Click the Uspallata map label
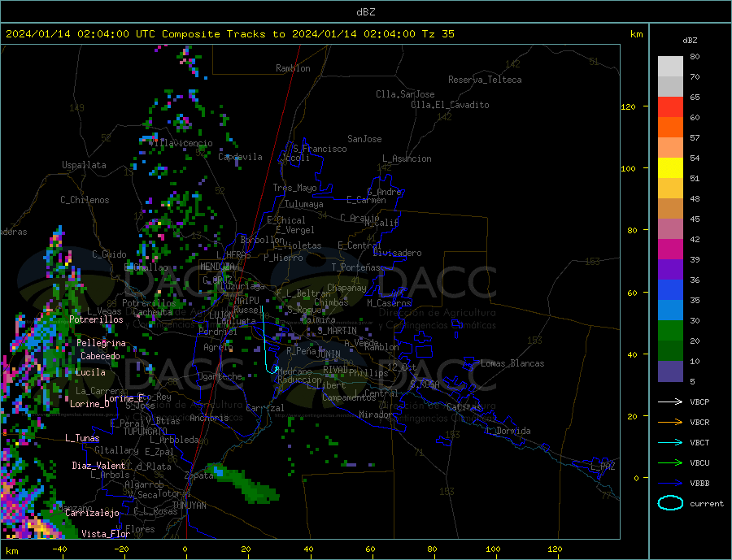 pyautogui.click(x=84, y=165)
